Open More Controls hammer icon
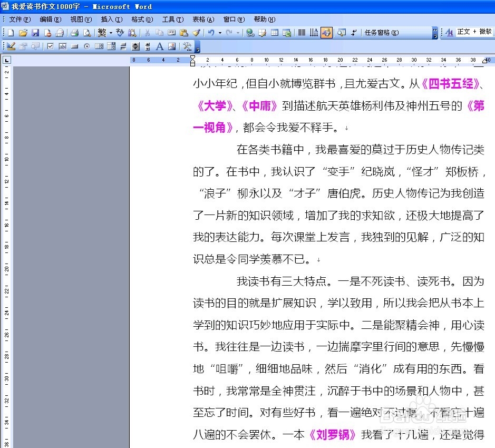495x448 pixels. (187, 46)
